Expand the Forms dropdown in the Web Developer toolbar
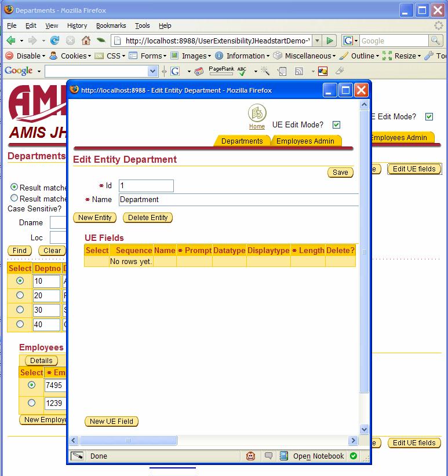This screenshot has width=448, height=476. 165,56
